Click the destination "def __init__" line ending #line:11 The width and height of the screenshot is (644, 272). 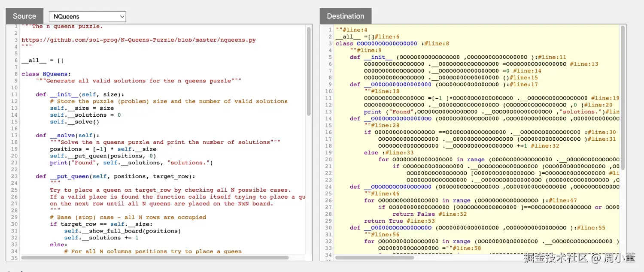tap(458, 57)
